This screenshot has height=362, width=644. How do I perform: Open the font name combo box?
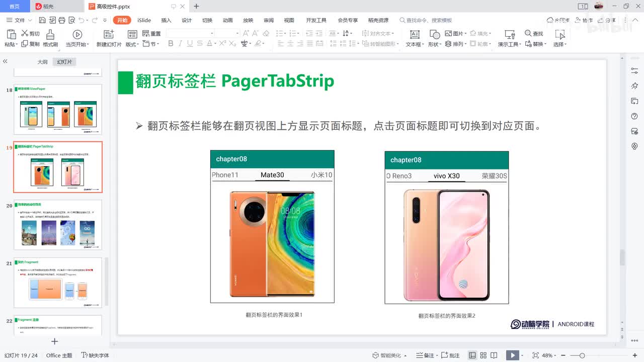tap(190, 33)
